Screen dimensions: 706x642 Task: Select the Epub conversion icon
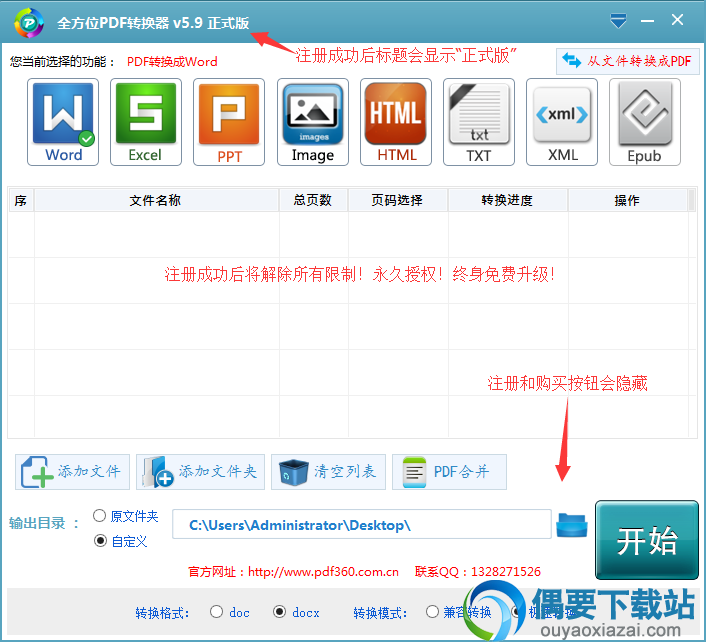click(x=645, y=122)
